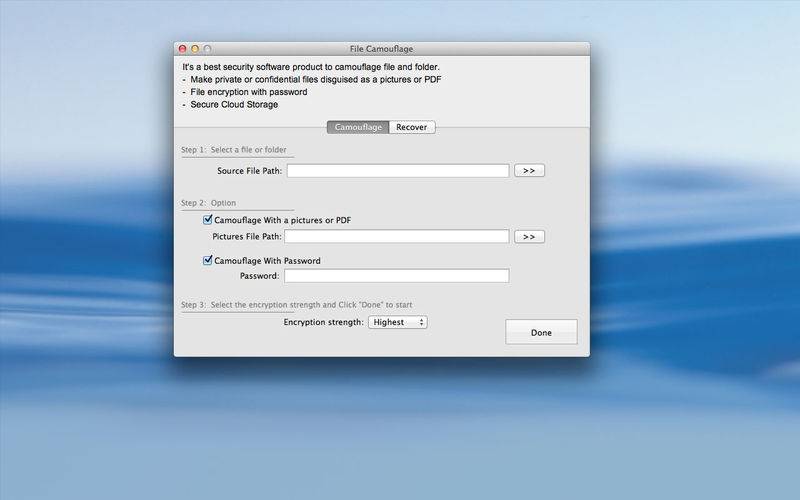Viewport: 800px width, 500px height.
Task: Click the Step 3 encryption strength heading
Action: click(296, 305)
